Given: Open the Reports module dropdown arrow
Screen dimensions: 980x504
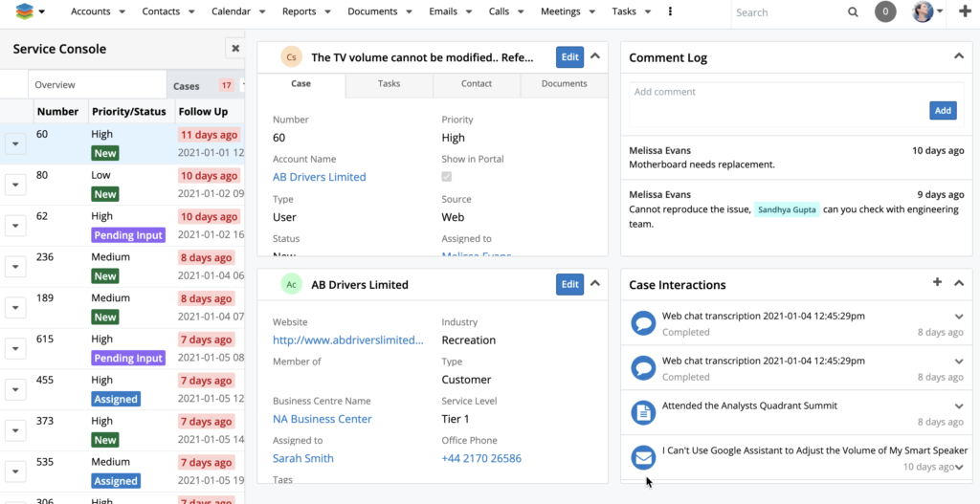Looking at the screenshot, I should (327, 11).
